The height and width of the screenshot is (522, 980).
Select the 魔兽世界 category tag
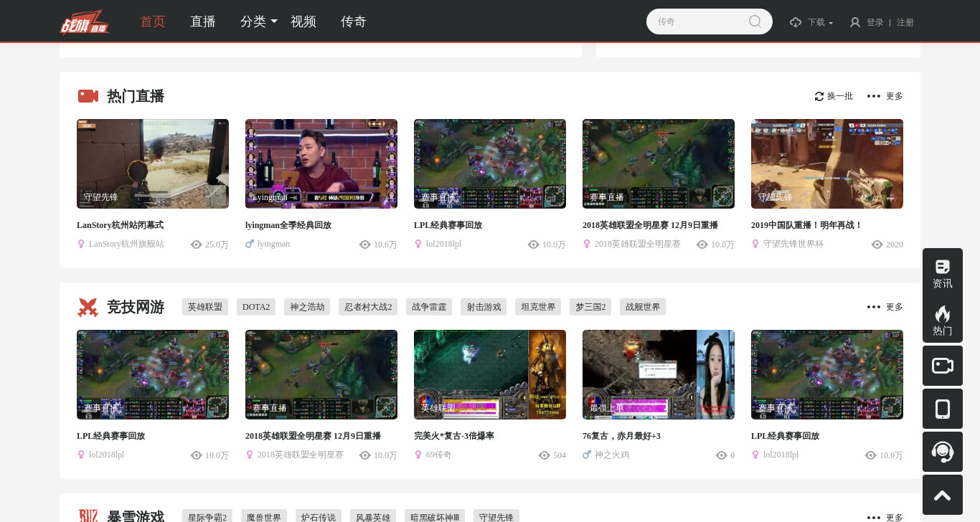(264, 516)
